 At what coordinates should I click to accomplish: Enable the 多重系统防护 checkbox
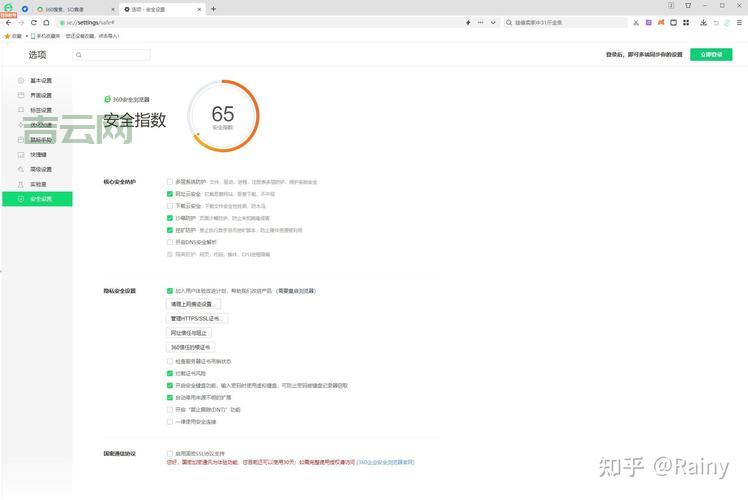170,182
